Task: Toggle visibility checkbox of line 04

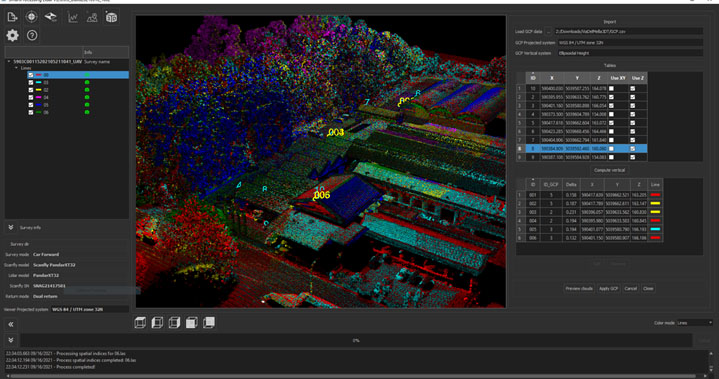Action: pos(31,97)
